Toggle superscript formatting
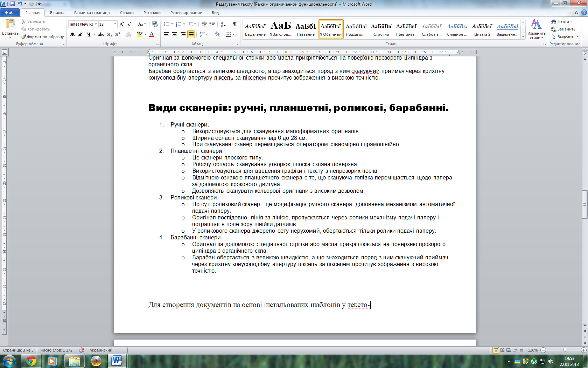 pos(118,34)
